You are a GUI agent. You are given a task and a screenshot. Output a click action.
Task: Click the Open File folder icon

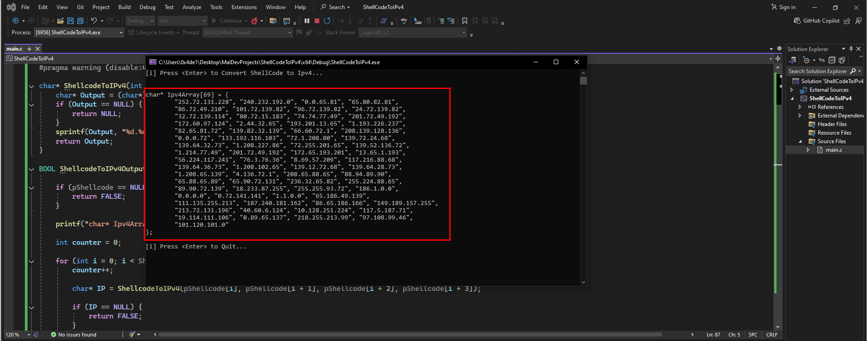(60, 21)
